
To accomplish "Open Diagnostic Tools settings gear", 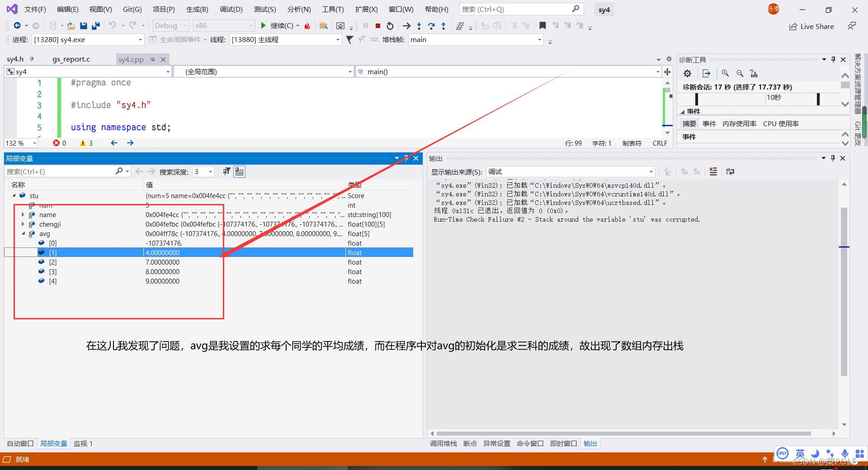I will pos(687,73).
